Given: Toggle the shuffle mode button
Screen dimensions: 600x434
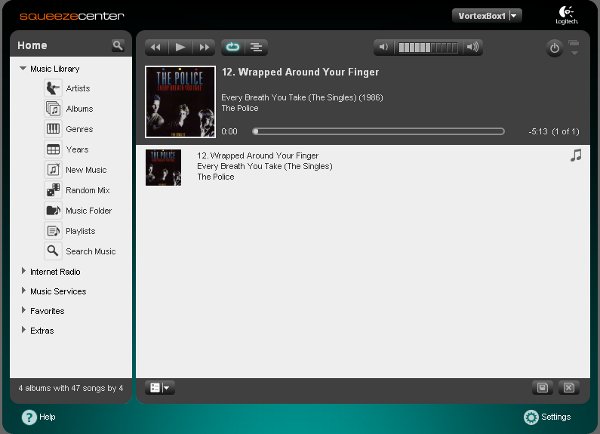Looking at the screenshot, I should click(256, 47).
